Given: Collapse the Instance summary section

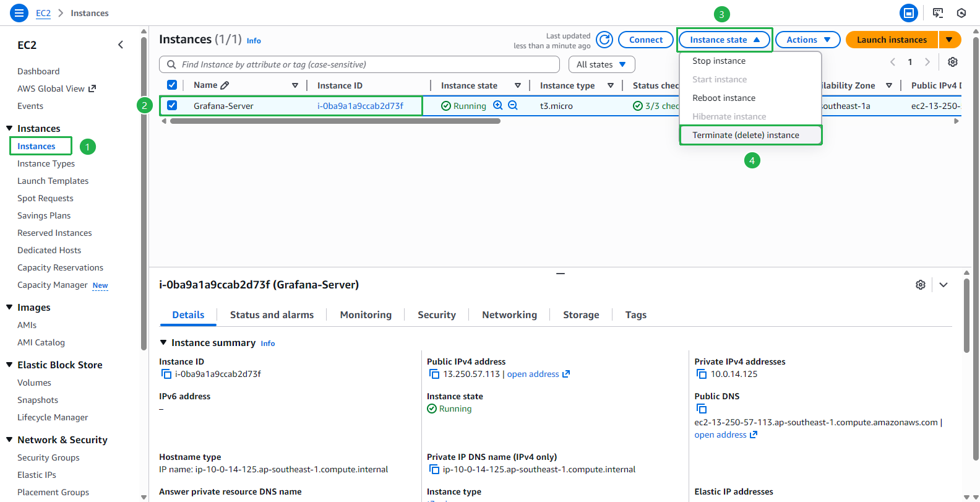Looking at the screenshot, I should [163, 342].
